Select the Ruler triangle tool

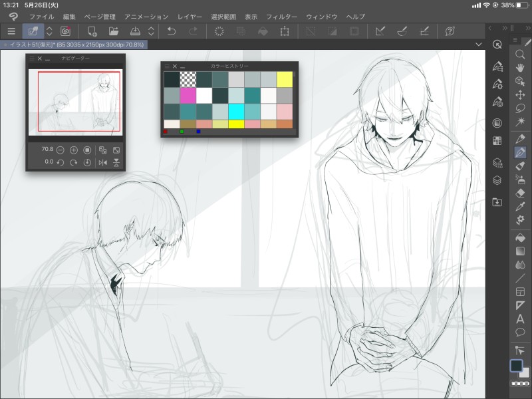pos(520,305)
